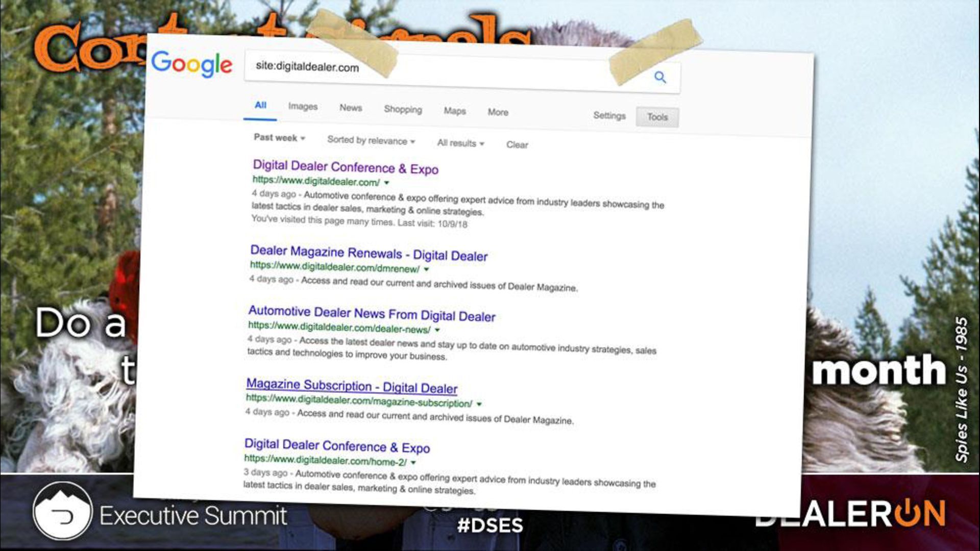This screenshot has width=980, height=551.
Task: Expand the All results dropdown
Action: point(460,143)
